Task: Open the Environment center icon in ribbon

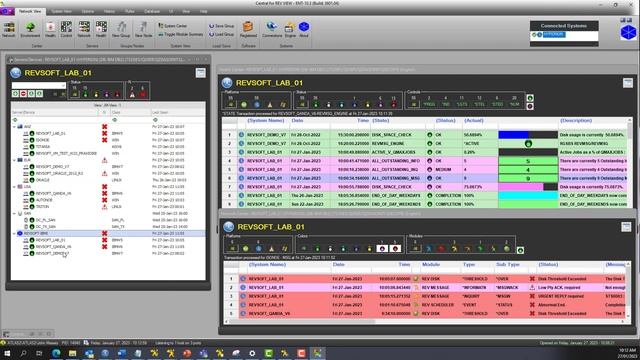Action: click(30, 29)
